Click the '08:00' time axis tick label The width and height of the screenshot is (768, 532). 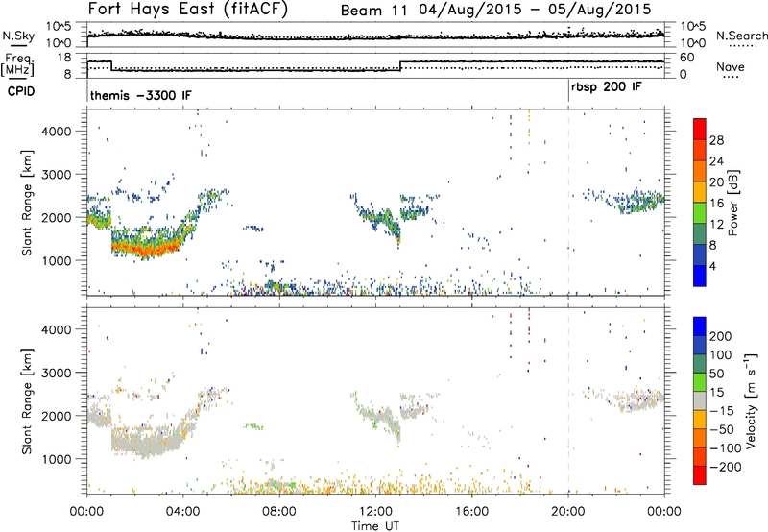[x=279, y=512]
